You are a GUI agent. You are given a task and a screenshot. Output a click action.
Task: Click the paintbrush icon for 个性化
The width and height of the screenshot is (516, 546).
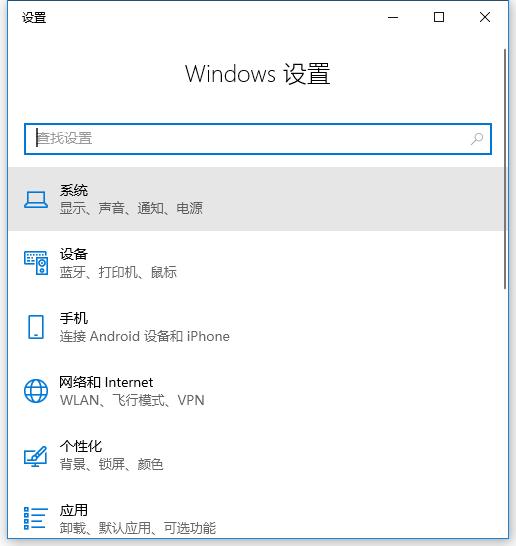(x=36, y=456)
